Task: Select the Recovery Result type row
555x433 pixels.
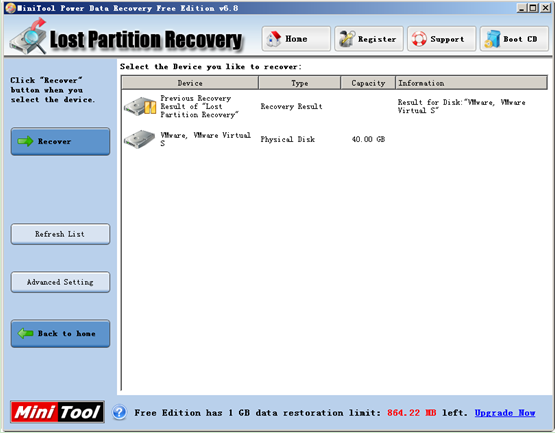Action: [334, 106]
